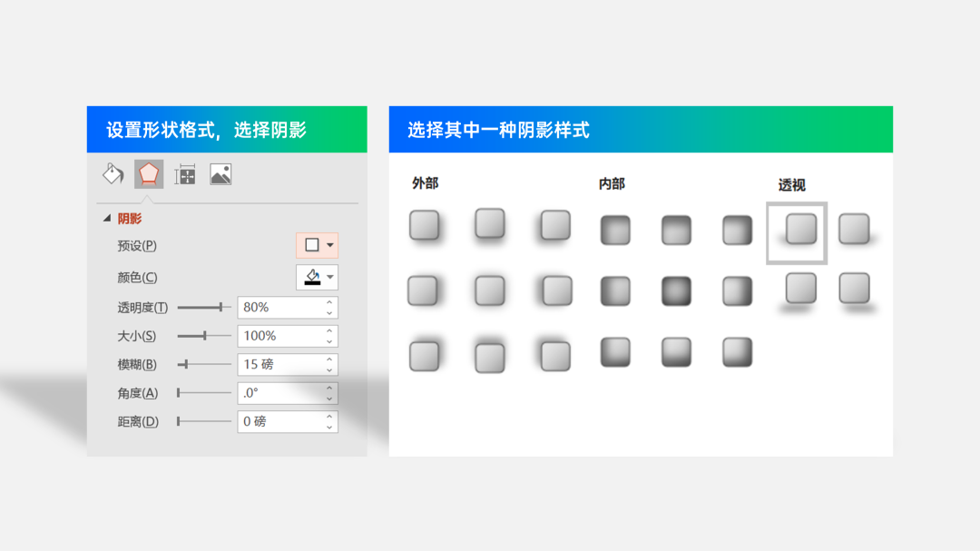This screenshot has width=980, height=551.
Task: Pick 外部 shadow, second row, third thumbnail
Action: 557,290
